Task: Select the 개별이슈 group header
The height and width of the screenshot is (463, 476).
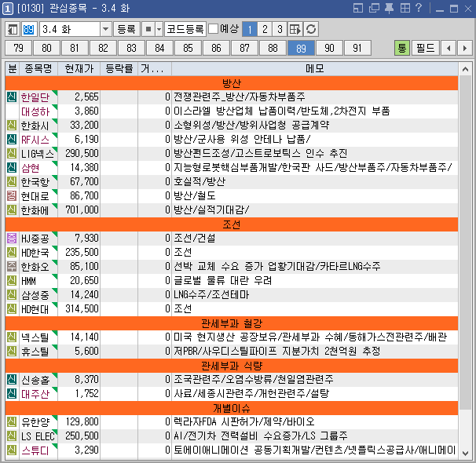Action: click(232, 408)
